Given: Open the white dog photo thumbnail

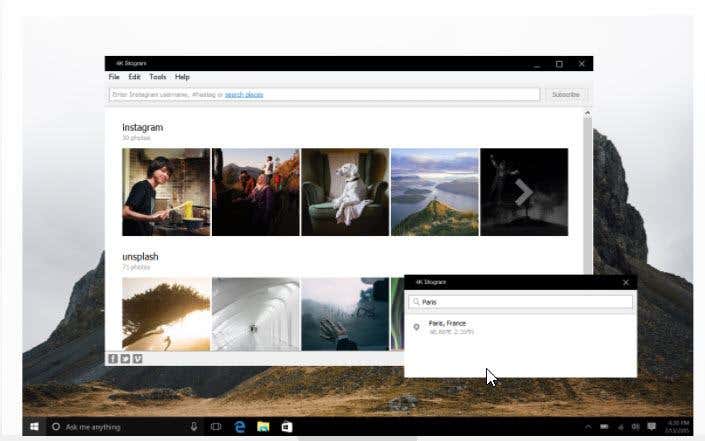Looking at the screenshot, I should pos(345,192).
